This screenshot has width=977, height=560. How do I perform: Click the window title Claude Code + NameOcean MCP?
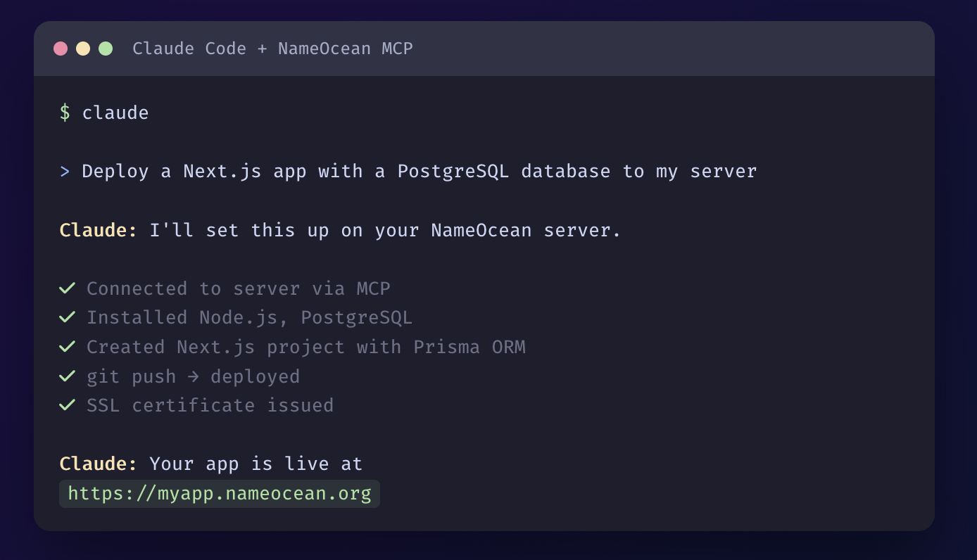pyautogui.click(x=272, y=49)
